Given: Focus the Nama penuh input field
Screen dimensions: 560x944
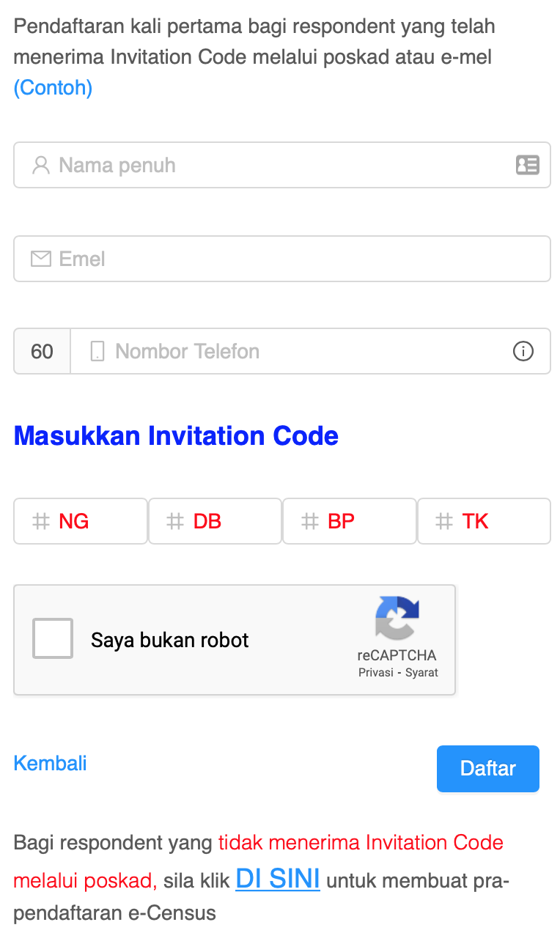Looking at the screenshot, I should coord(279,165).
